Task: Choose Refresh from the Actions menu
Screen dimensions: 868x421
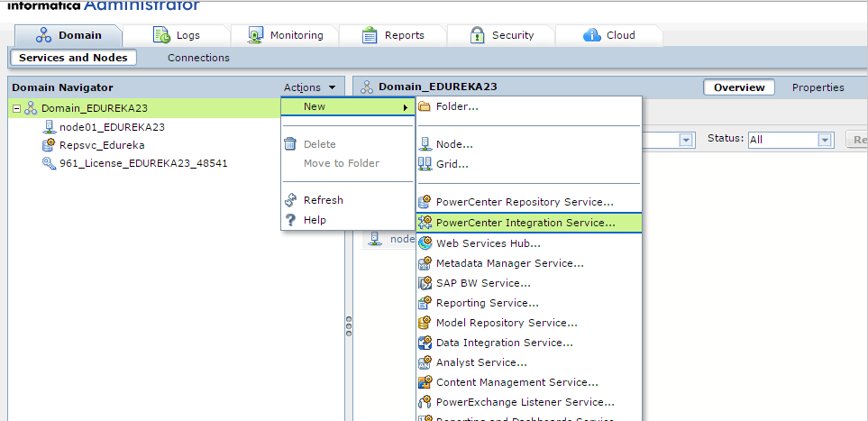Action: pos(347,200)
